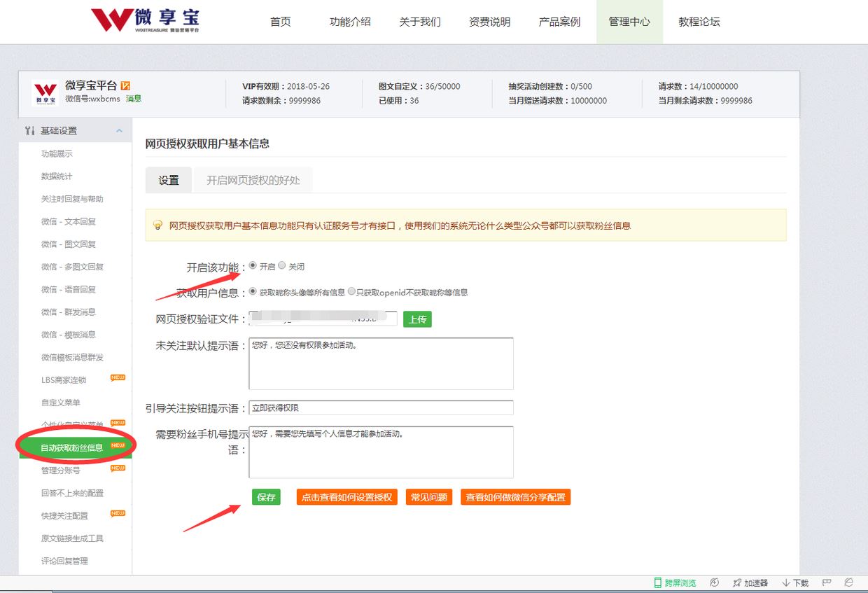The height and width of the screenshot is (593, 868).
Task: Open the 加速器 rocket tool
Action: [x=750, y=583]
